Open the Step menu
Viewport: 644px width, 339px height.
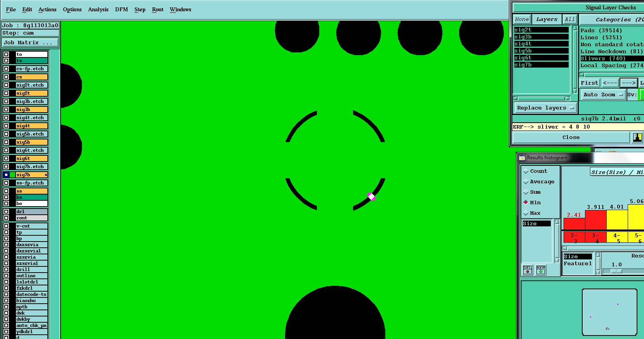click(140, 9)
